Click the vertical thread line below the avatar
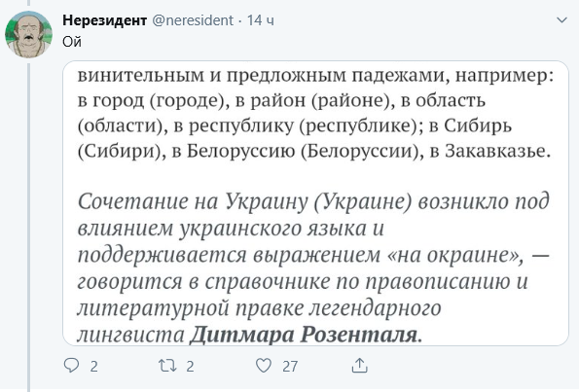The width and height of the screenshot is (579, 392). [x=29, y=226]
